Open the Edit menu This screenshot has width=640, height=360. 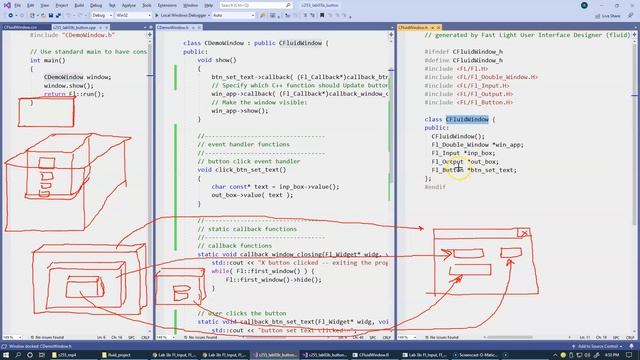tap(31, 5)
